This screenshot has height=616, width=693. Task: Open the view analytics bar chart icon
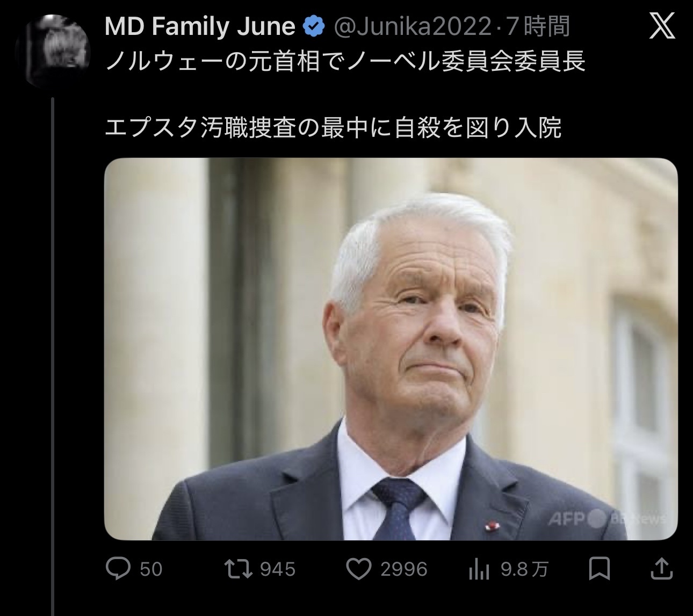click(x=479, y=569)
